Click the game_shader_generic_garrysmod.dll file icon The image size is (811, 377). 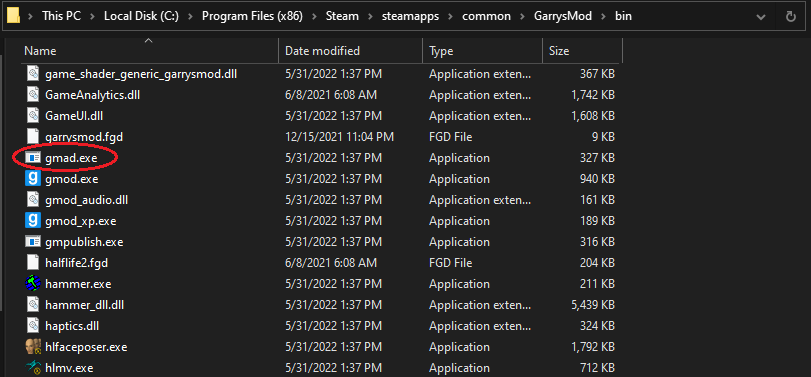[33, 74]
